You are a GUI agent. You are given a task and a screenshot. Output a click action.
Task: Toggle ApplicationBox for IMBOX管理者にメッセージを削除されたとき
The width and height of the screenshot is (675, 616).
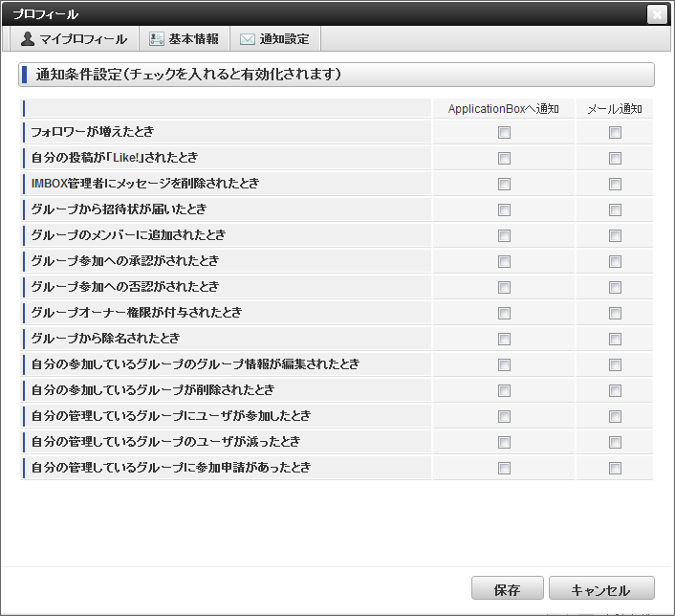click(x=504, y=184)
